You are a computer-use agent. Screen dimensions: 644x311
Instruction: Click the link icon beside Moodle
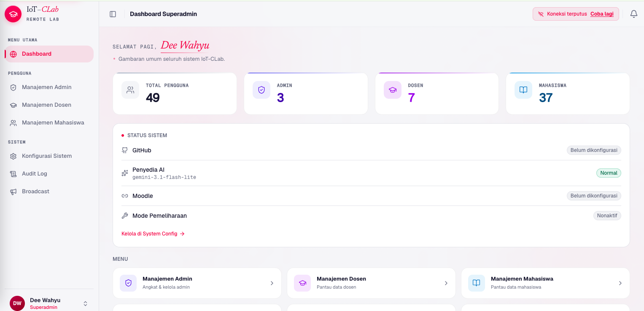(125, 196)
